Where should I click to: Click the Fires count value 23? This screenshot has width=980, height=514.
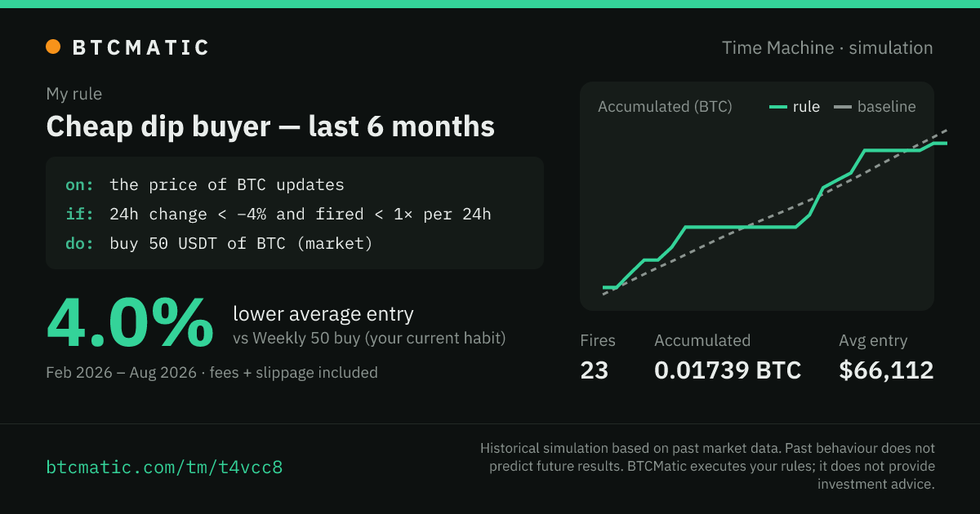coord(595,370)
